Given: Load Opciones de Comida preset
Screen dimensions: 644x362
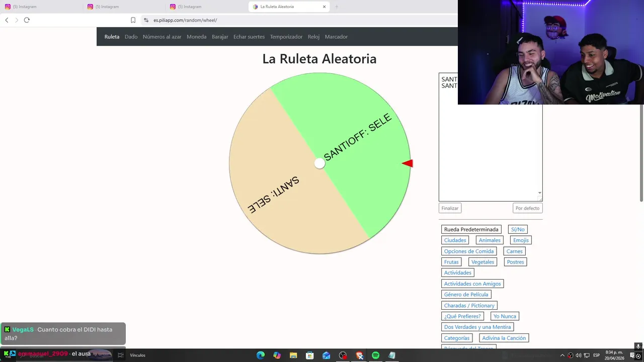Looking at the screenshot, I should click(469, 251).
